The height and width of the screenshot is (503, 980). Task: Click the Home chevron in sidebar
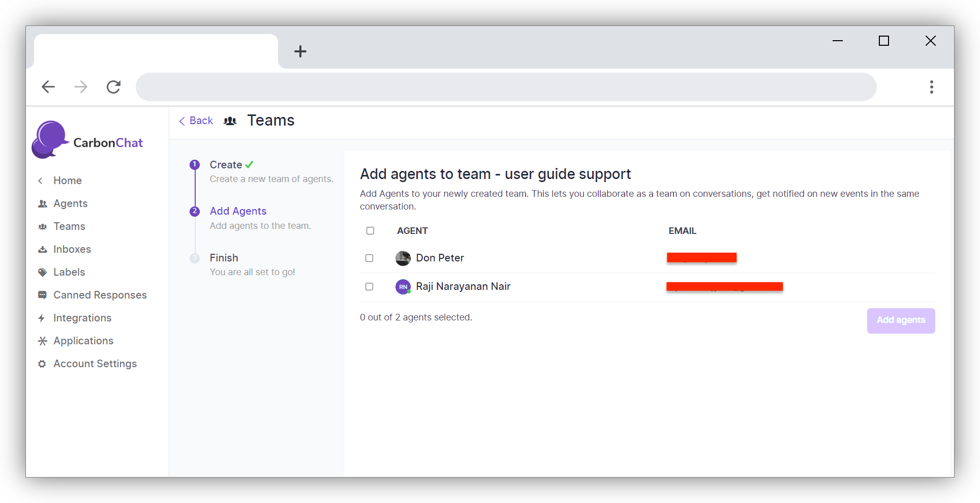click(x=41, y=181)
